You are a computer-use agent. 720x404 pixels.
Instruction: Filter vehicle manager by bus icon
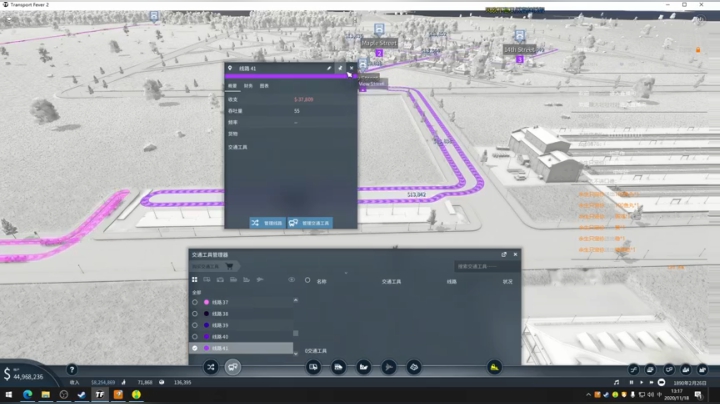coord(207,280)
